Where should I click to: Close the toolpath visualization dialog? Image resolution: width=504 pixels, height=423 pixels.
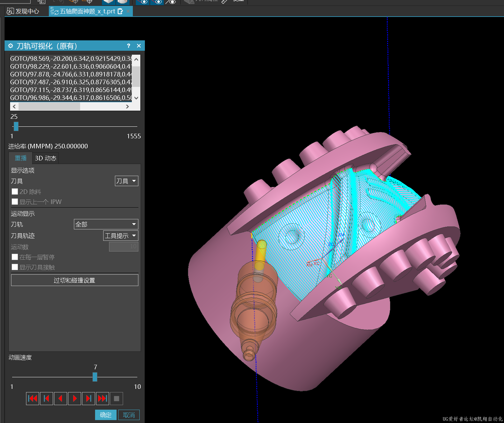pyautogui.click(x=139, y=46)
